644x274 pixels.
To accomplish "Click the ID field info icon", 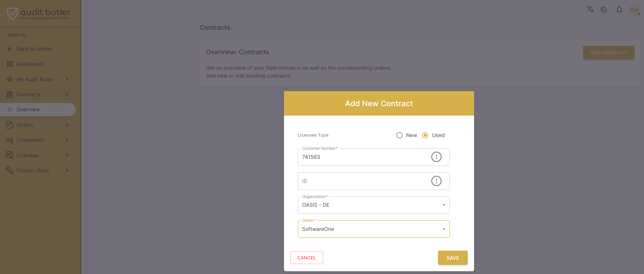I will 436,181.
